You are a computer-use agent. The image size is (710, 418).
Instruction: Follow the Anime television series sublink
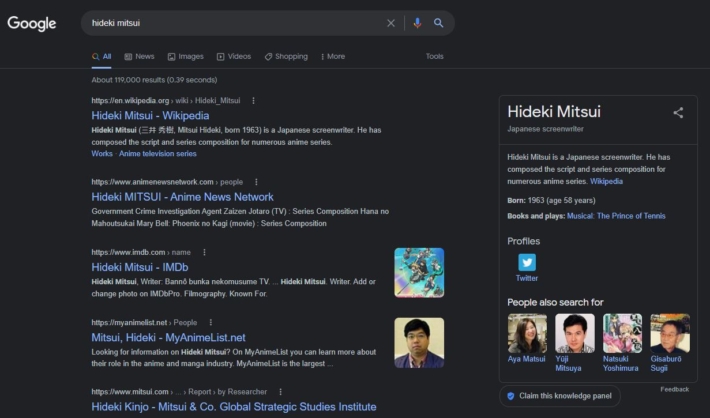[x=158, y=154]
